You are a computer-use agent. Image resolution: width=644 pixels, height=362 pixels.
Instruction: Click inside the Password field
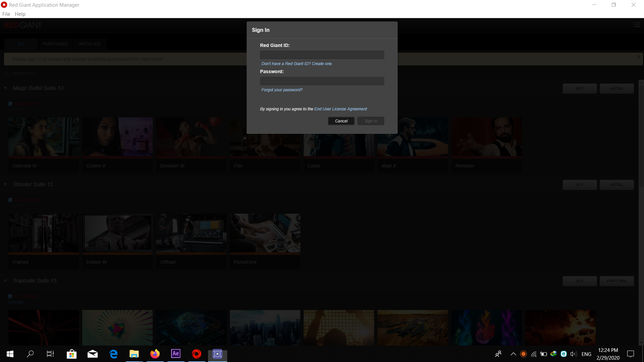point(322,81)
